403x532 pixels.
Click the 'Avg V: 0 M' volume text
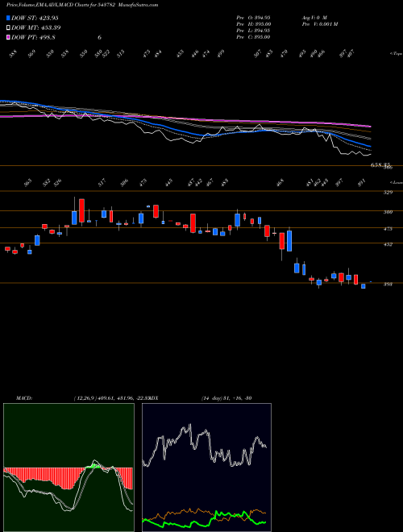coord(314,17)
